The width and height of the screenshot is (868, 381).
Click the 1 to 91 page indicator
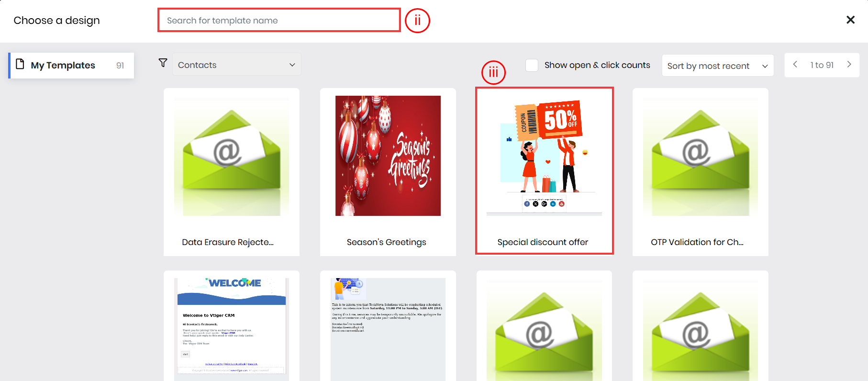coord(822,65)
